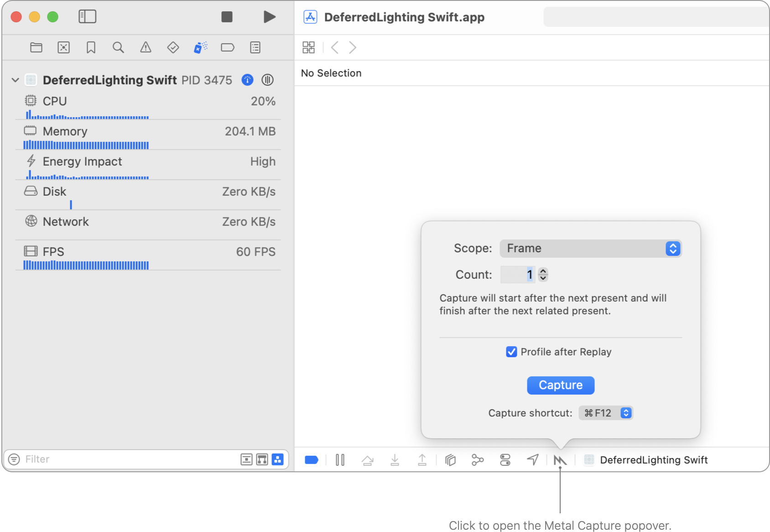The image size is (770, 532).
Task: Open the Scope dropdown set to Frame
Action: pyautogui.click(x=590, y=249)
